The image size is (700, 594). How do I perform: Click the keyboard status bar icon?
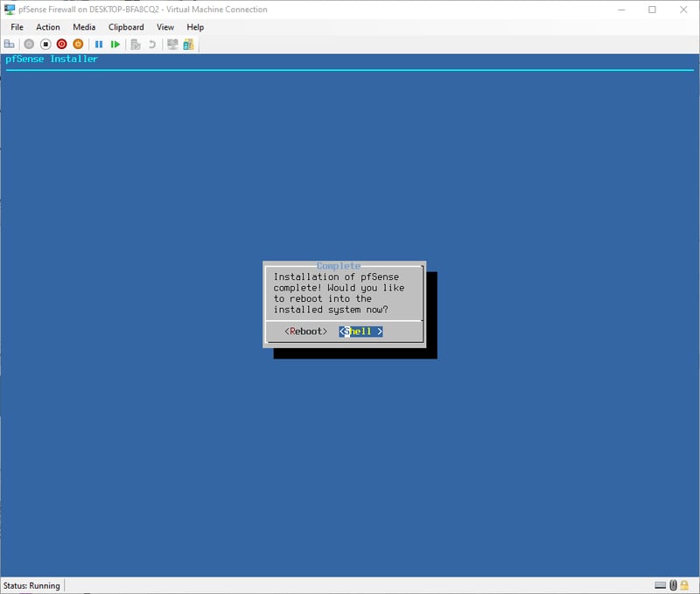(x=661, y=585)
